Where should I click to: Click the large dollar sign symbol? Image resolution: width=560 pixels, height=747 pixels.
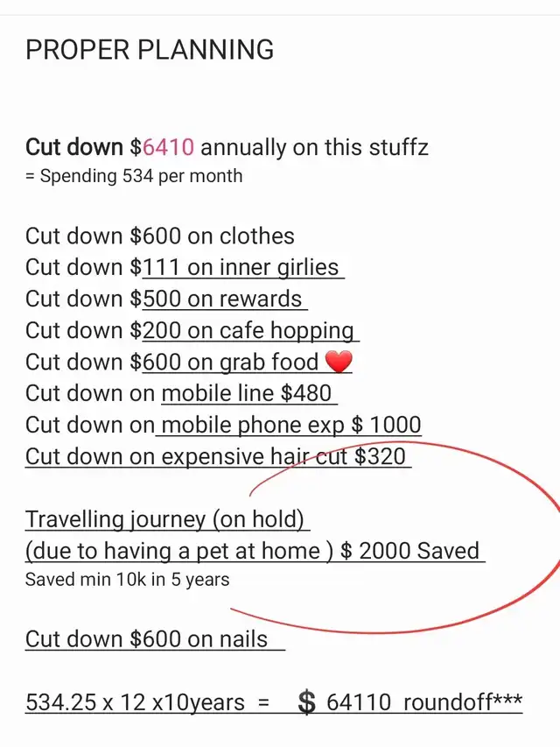[x=306, y=702]
